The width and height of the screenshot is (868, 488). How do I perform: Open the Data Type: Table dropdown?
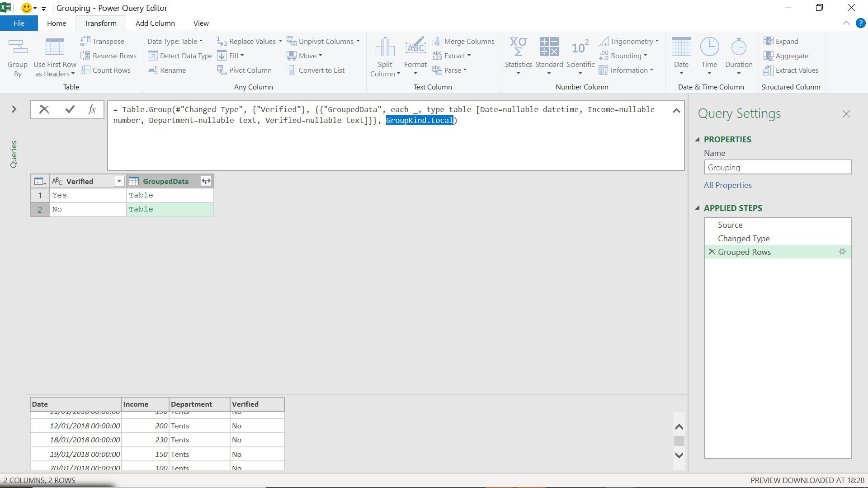click(175, 41)
